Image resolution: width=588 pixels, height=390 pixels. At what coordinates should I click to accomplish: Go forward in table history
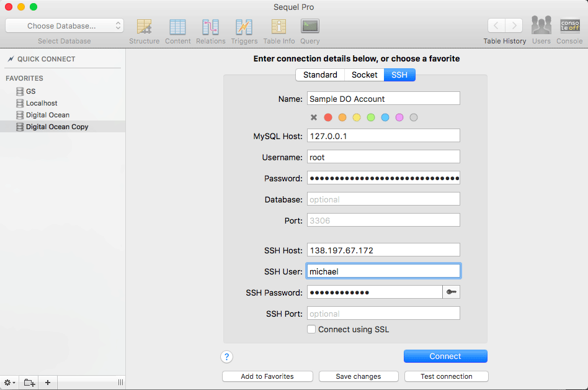coord(514,26)
